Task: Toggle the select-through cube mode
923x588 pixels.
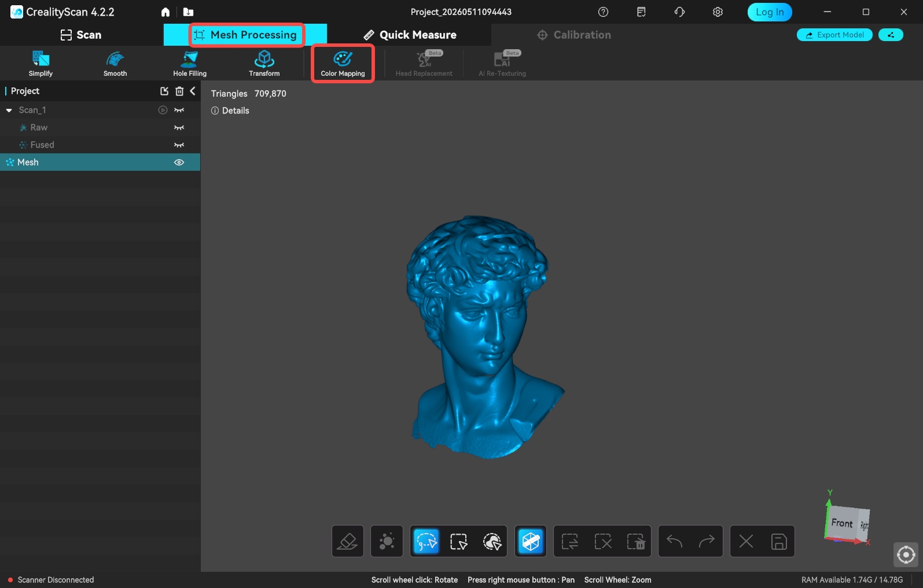Action: click(531, 541)
